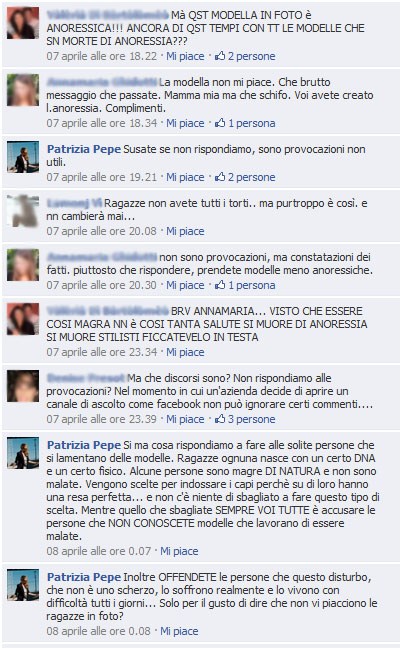Image resolution: width=402 pixels, height=648 pixels.
Task: Open '3 persone' likes list
Action: (251, 419)
